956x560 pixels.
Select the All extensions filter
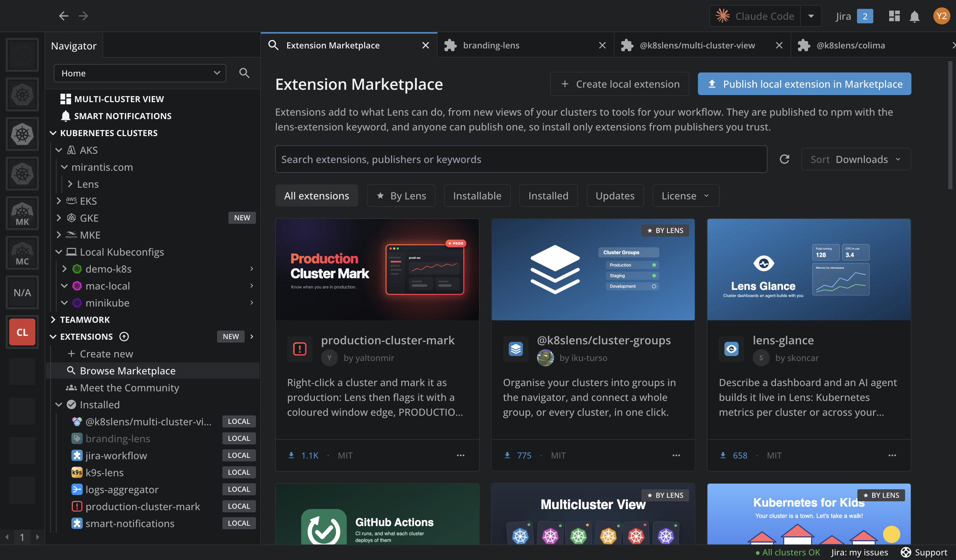point(316,196)
